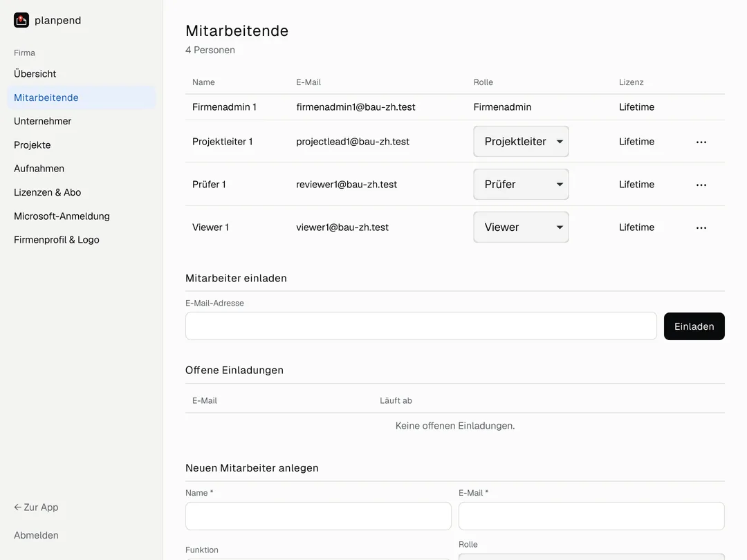The height and width of the screenshot is (560, 747).
Task: Click email projectlead1@bau-zh.test
Action: pos(353,142)
